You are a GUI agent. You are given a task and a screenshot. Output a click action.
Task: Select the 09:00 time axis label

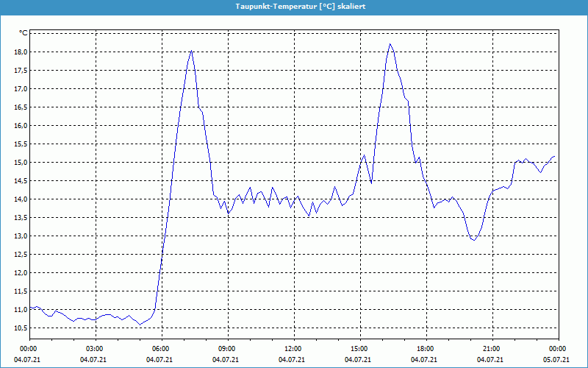click(227, 349)
